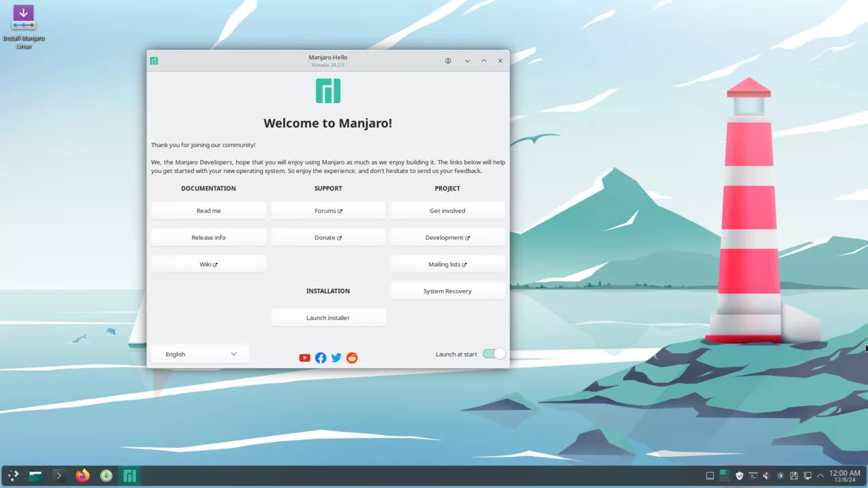Screen dimensions: 868x488
Task: Minimize the Manjaro Hello window
Action: 467,61
